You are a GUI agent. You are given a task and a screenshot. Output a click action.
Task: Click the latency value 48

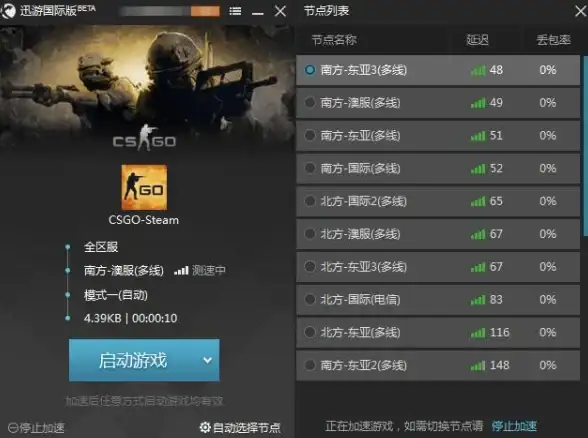pyautogui.click(x=496, y=70)
